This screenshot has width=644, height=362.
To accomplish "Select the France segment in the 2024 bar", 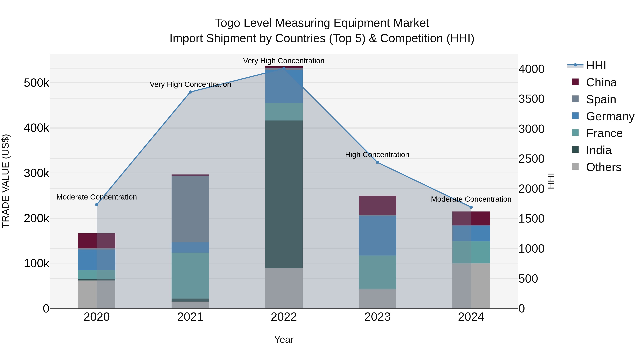I will pos(471,252).
